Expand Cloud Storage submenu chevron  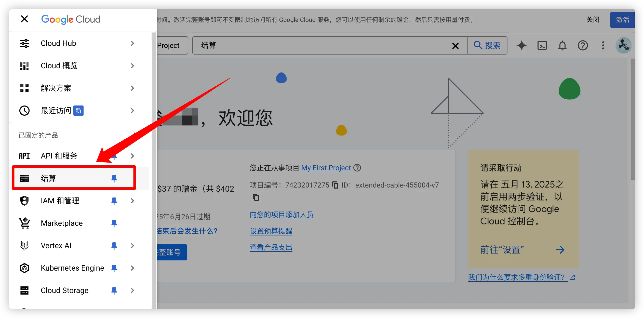coord(132,290)
